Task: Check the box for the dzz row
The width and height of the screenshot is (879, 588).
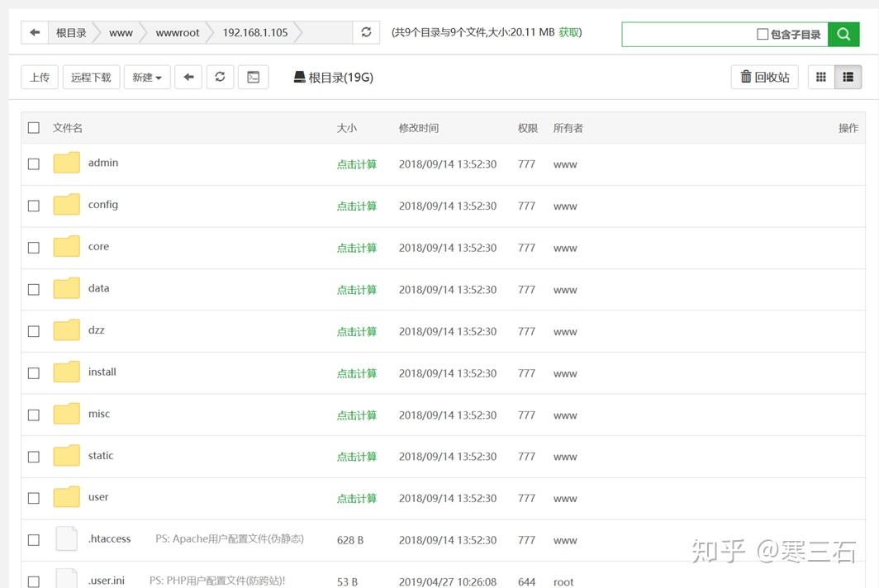Action: pos(34,331)
